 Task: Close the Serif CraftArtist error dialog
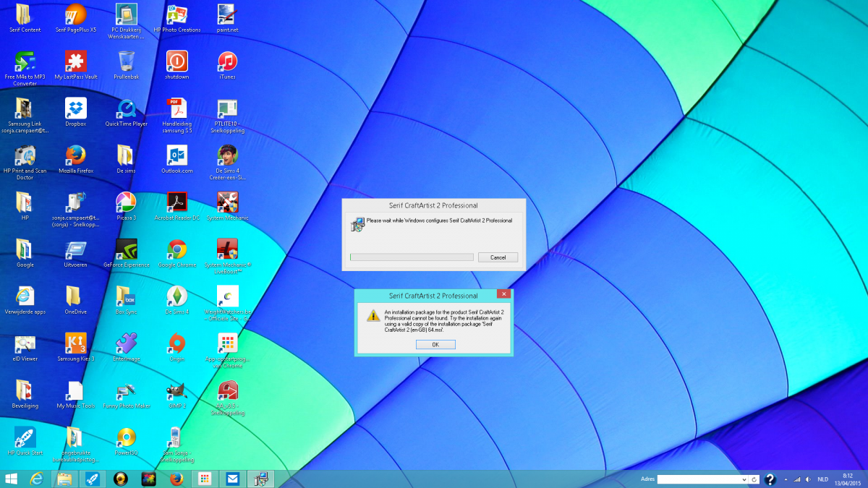504,294
